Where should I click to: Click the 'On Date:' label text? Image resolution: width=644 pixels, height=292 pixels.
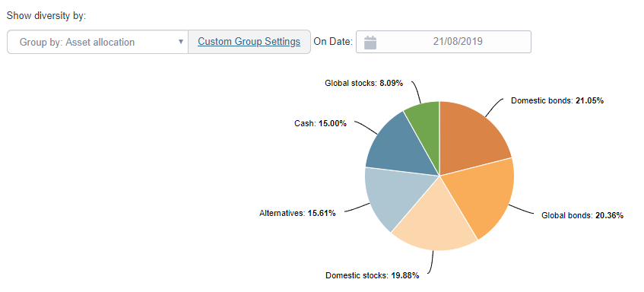coord(333,42)
